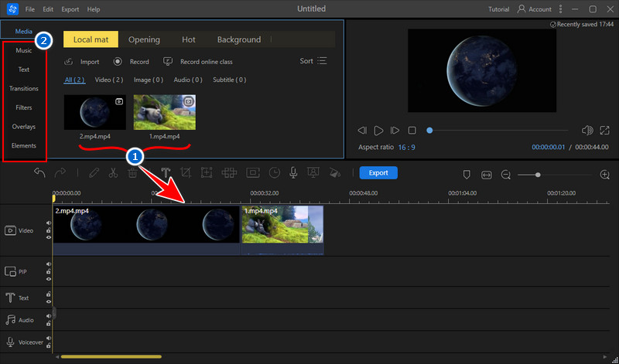Mute the PIP track

coord(49,264)
